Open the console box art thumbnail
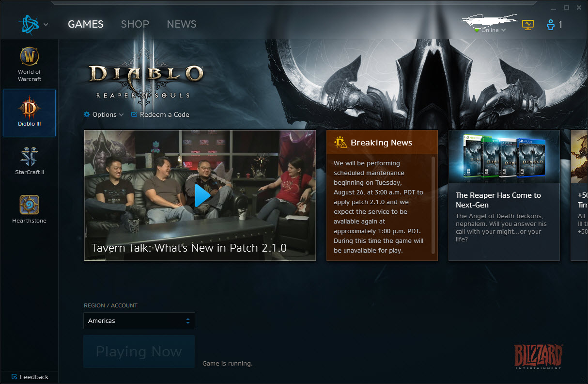Image resolution: width=588 pixels, height=384 pixels. click(504, 157)
